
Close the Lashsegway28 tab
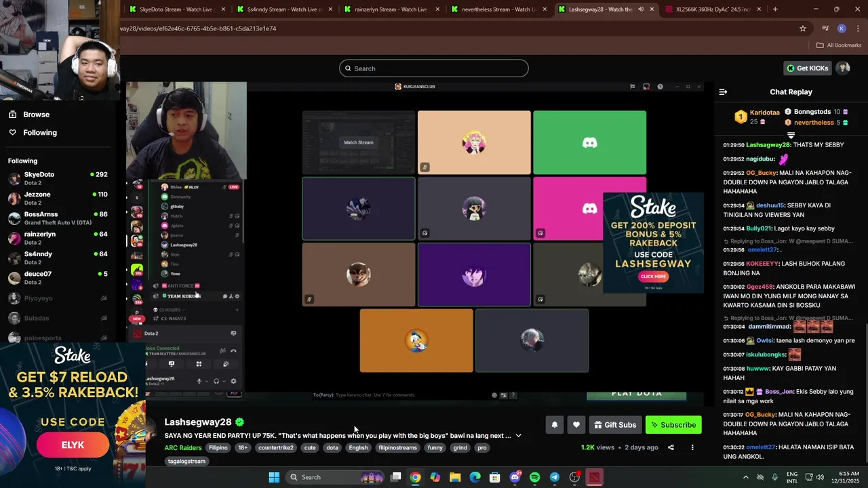point(652,9)
